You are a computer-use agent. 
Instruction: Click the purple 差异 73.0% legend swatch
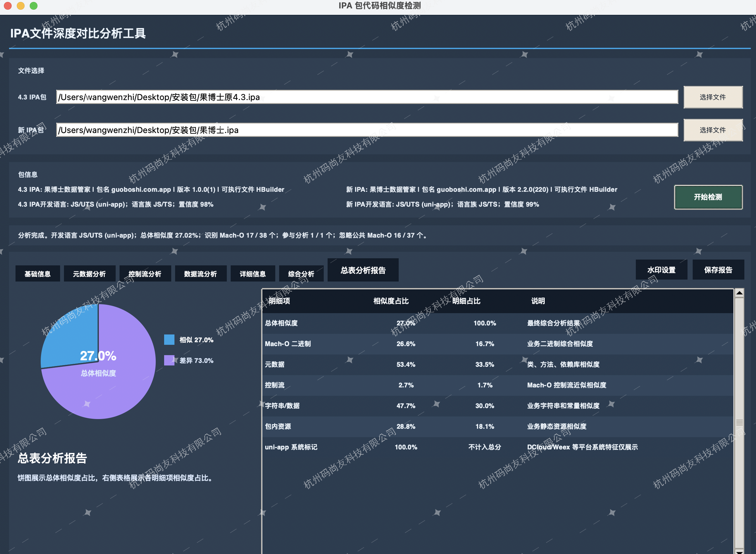[169, 360]
